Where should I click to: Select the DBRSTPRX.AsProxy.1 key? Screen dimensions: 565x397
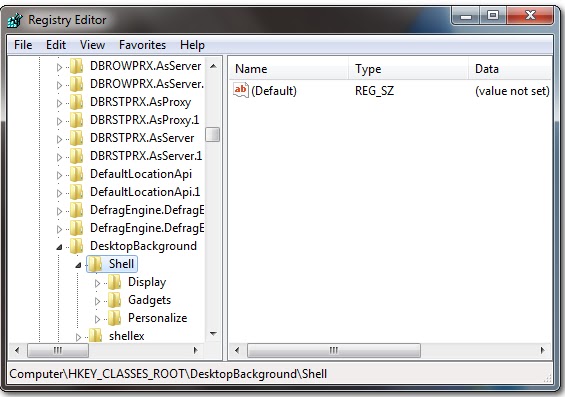coord(144,120)
